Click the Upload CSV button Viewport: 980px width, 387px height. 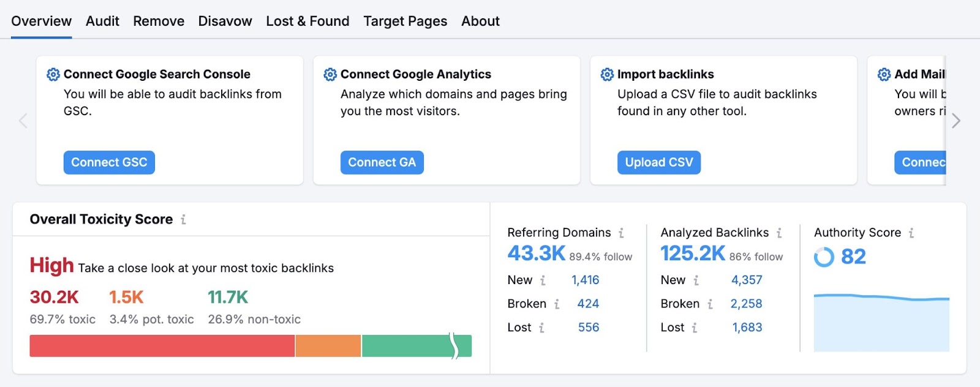click(x=659, y=162)
